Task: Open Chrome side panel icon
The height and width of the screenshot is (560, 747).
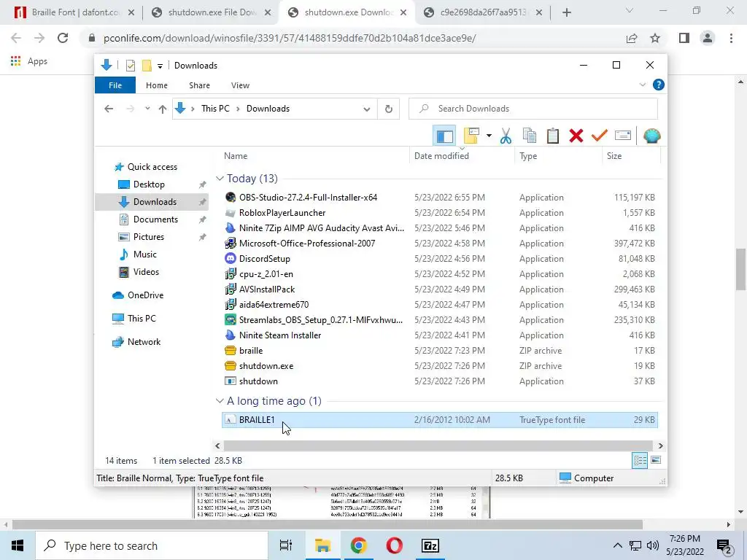Action: 684,38
